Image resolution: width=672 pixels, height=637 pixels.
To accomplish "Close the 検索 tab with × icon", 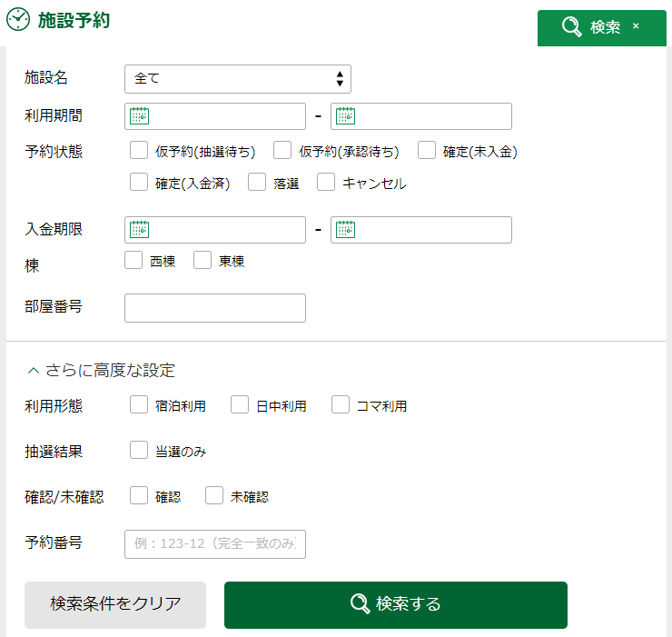I will tap(636, 27).
